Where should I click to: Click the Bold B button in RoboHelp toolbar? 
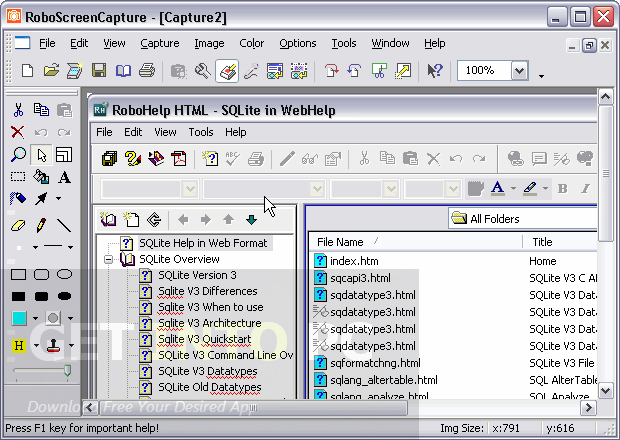[563, 189]
